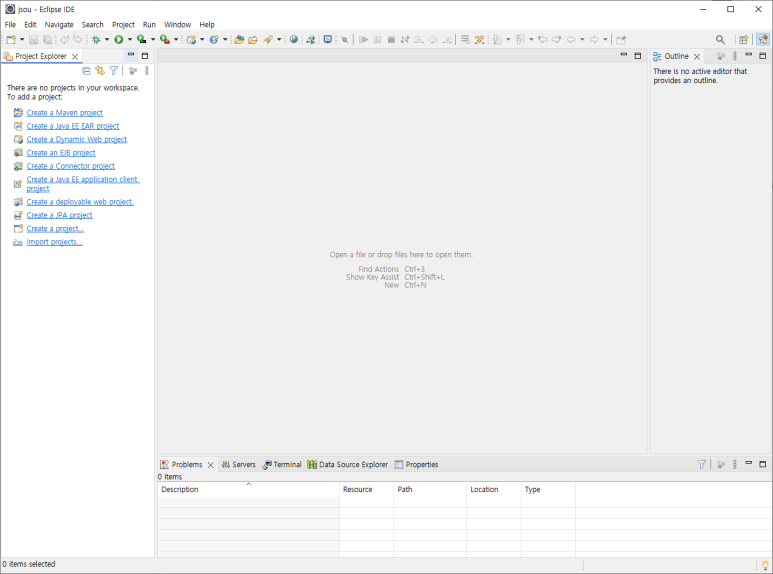Open the Navigate menu
The image size is (773, 574).
tap(59, 25)
